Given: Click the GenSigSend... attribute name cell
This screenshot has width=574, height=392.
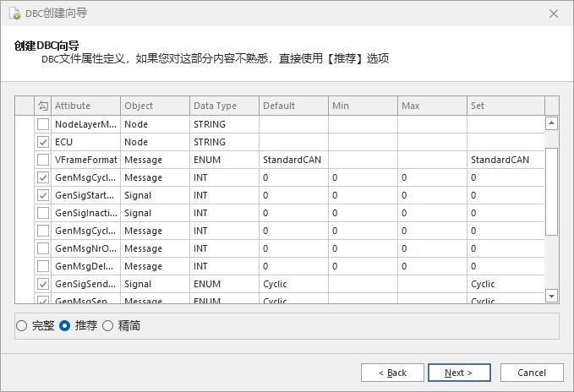Looking at the screenshot, I should click(x=85, y=284).
